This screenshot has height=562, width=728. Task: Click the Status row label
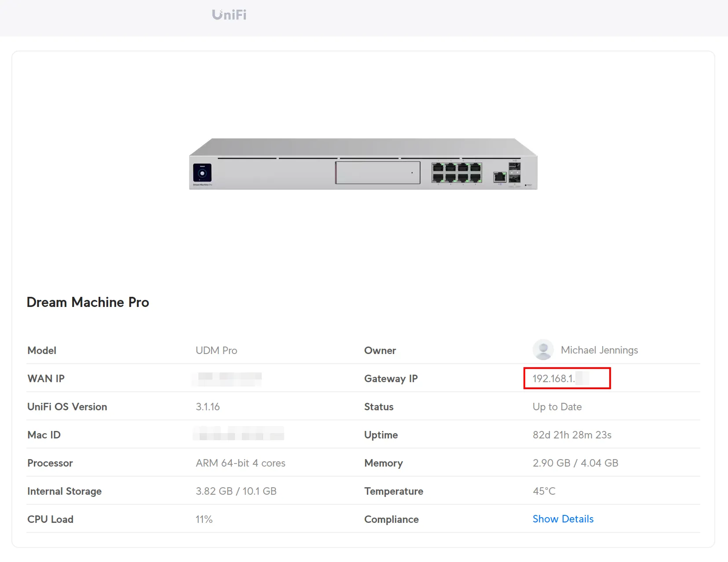378,406
